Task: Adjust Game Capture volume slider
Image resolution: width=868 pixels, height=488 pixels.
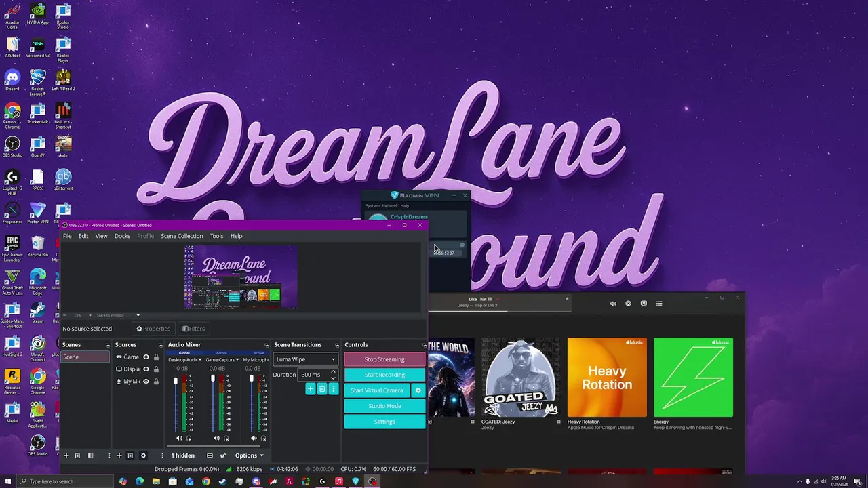Action: click(x=213, y=404)
